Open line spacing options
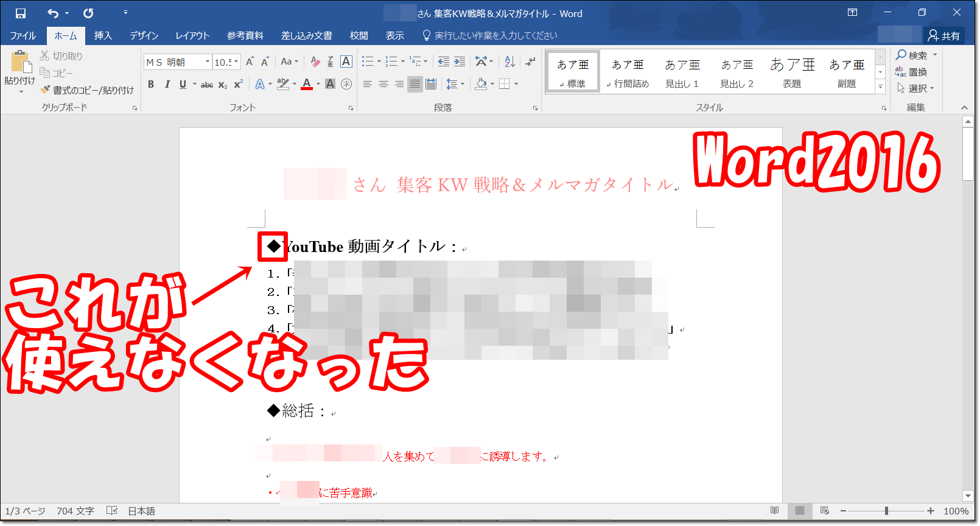 click(x=455, y=85)
